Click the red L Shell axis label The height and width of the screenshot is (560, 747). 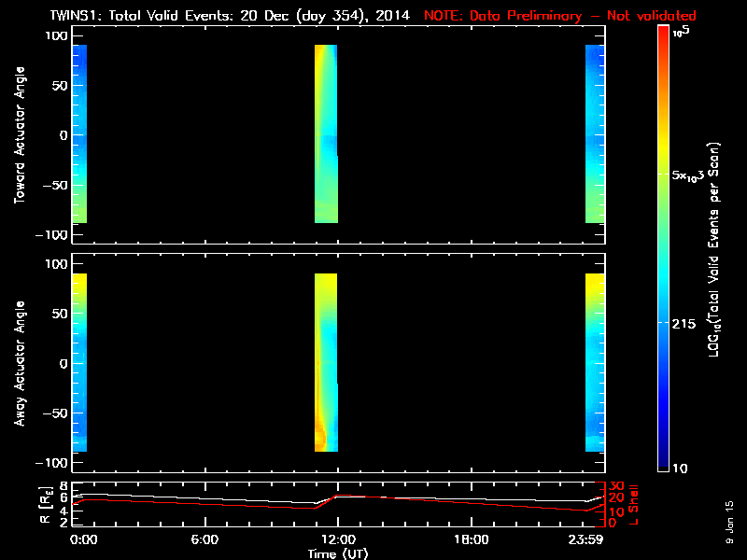(634, 503)
